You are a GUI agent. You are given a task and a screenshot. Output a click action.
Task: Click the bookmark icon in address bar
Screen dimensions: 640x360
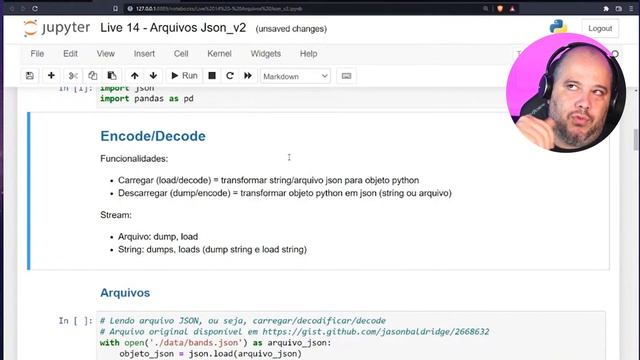(116, 9)
